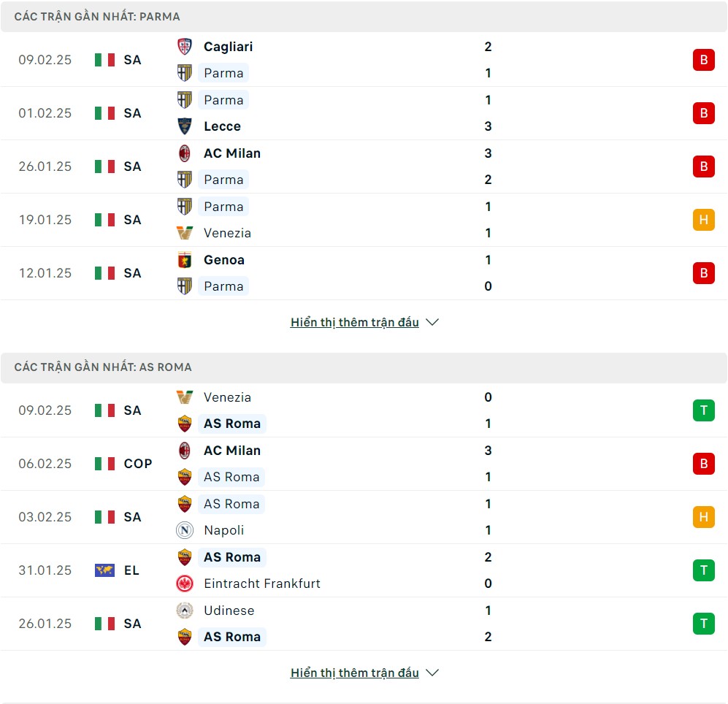Viewport: 728px width, 704px height.
Task: Select the Genoa vs Parma match row date
Action: (45, 273)
